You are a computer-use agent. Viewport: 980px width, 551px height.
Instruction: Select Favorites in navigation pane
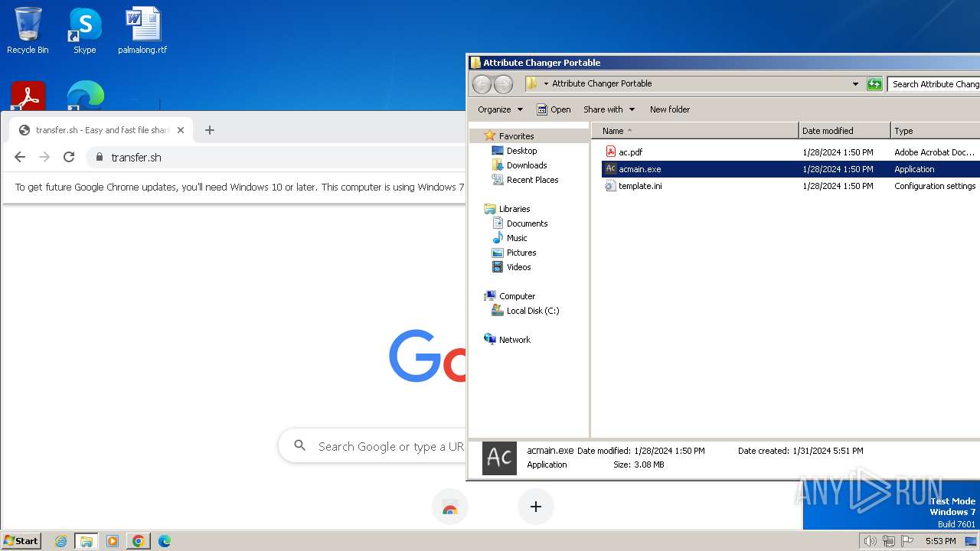pos(516,136)
